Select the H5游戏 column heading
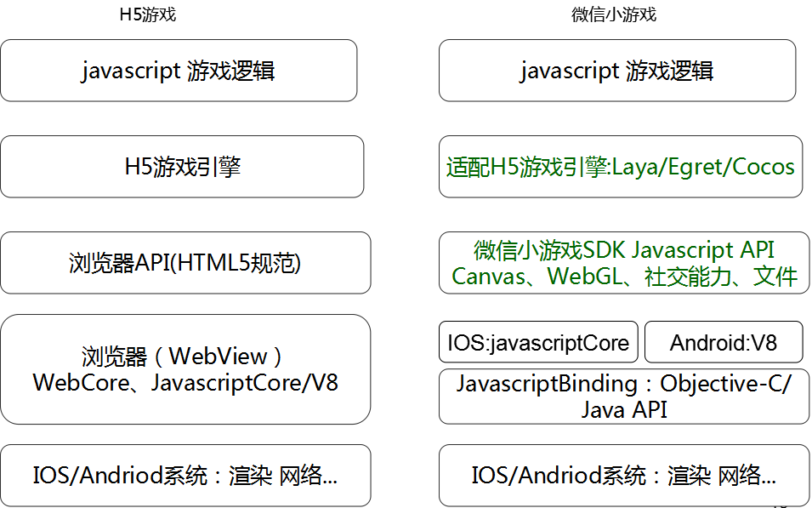Viewport: 812px width, 508px height. tap(148, 14)
